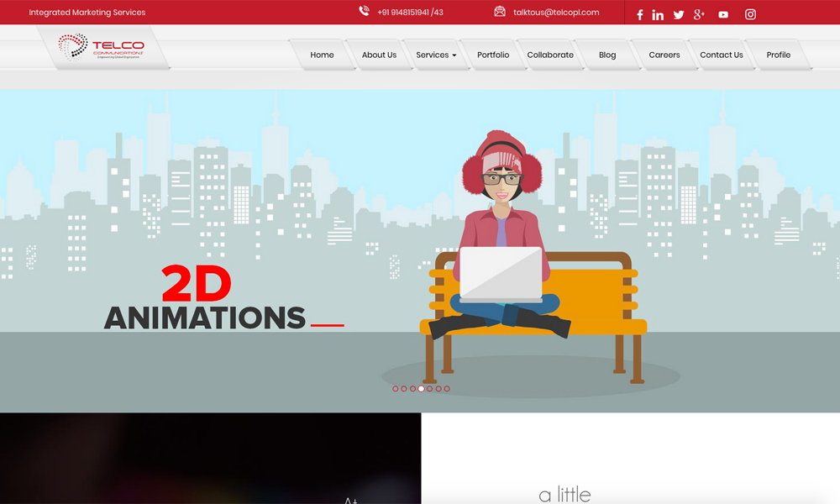Open the Contact Us page
Screen dimensions: 840x504
pyautogui.click(x=721, y=55)
